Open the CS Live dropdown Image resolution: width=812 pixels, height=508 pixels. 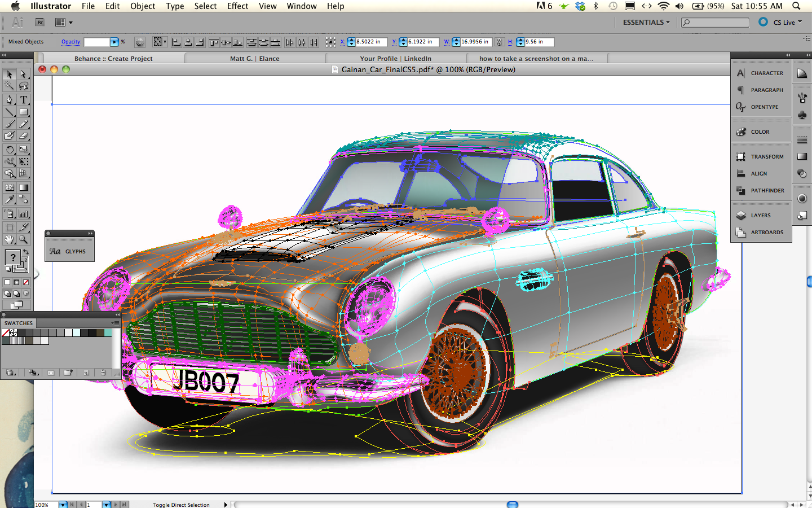click(787, 23)
